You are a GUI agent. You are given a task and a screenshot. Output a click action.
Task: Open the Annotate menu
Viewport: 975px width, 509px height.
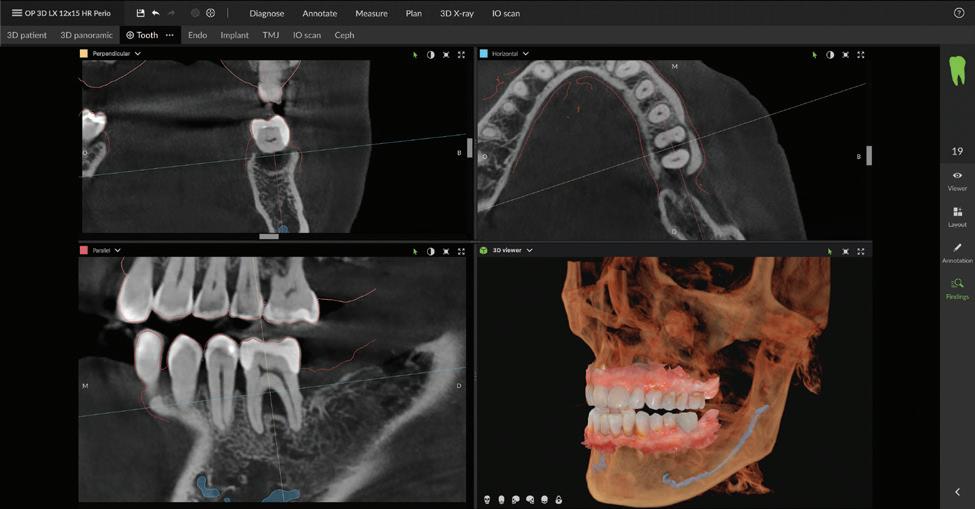tap(320, 13)
